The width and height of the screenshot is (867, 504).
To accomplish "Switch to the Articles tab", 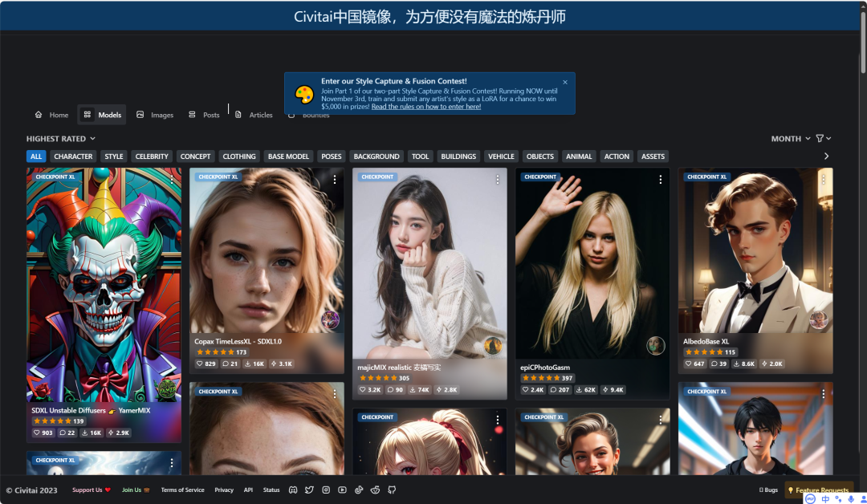I will (254, 115).
